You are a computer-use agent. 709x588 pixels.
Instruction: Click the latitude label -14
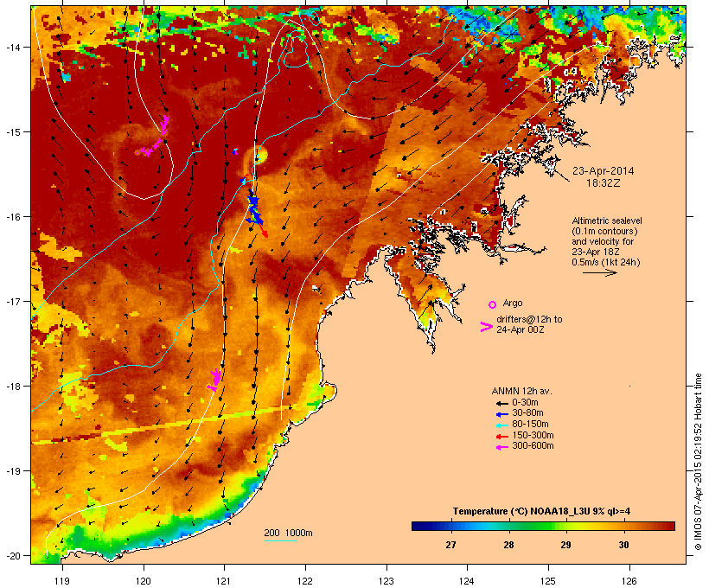[x=12, y=47]
